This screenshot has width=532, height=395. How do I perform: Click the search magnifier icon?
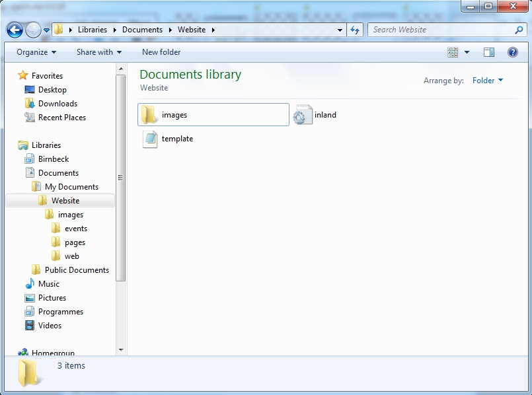tap(519, 30)
